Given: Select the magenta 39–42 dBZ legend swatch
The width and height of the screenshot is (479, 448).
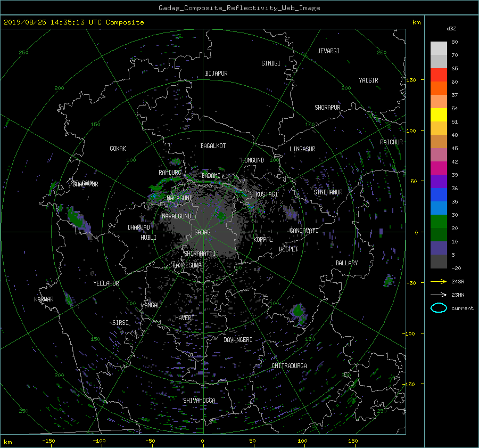Looking at the screenshot, I should 439,168.
